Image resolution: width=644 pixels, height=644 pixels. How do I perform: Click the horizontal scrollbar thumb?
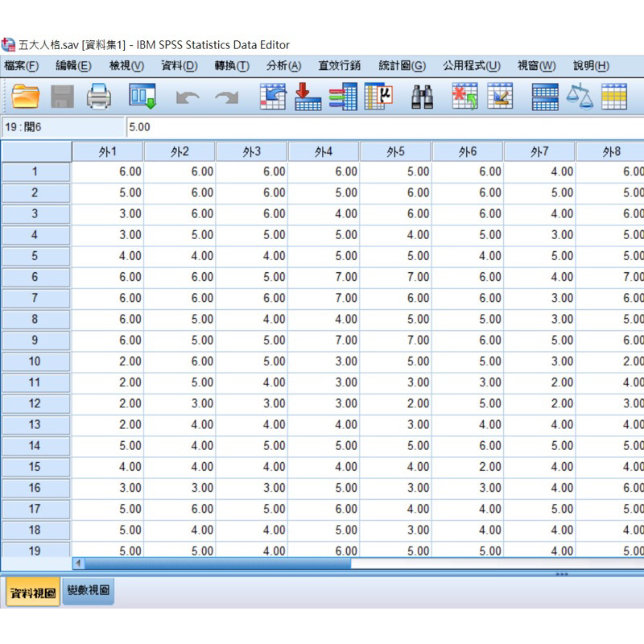[x=217, y=563]
